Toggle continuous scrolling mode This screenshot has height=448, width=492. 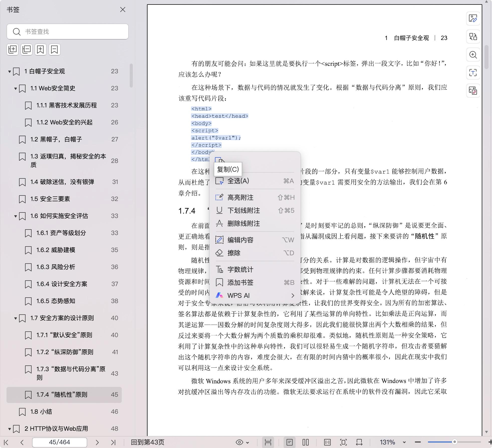click(268, 442)
